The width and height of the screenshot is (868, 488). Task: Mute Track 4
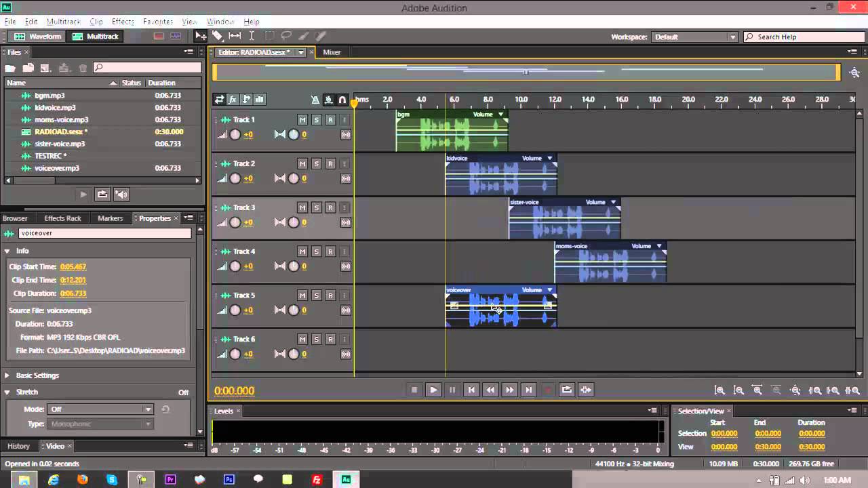302,251
